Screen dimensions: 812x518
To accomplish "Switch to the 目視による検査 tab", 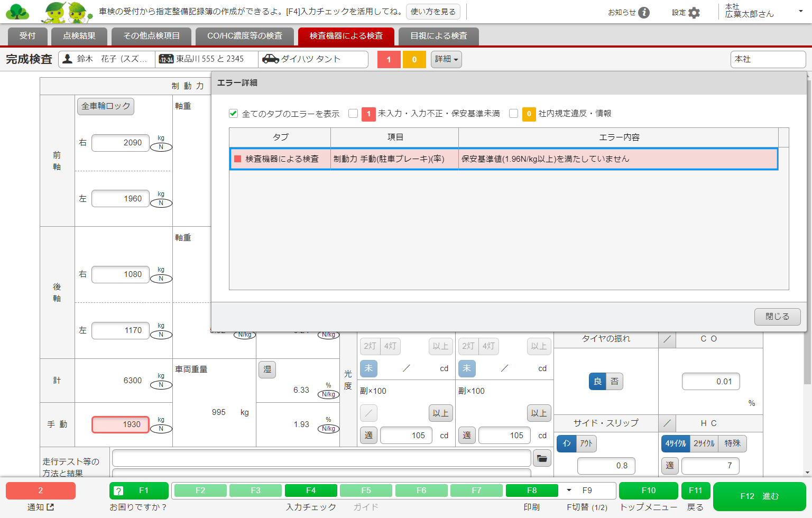I will click(x=437, y=35).
